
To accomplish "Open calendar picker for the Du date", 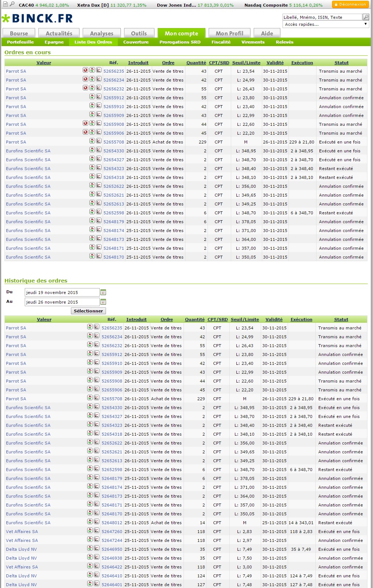I will [x=103, y=293].
